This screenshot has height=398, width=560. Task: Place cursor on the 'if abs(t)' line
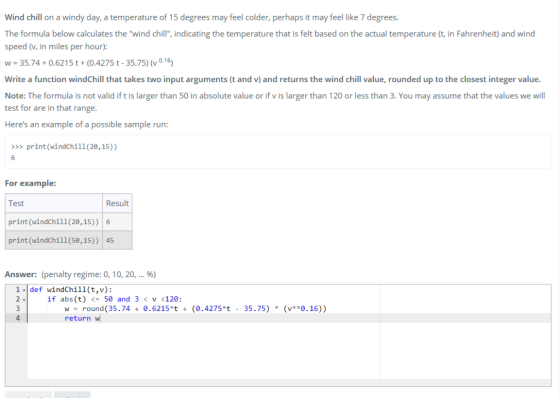click(114, 299)
